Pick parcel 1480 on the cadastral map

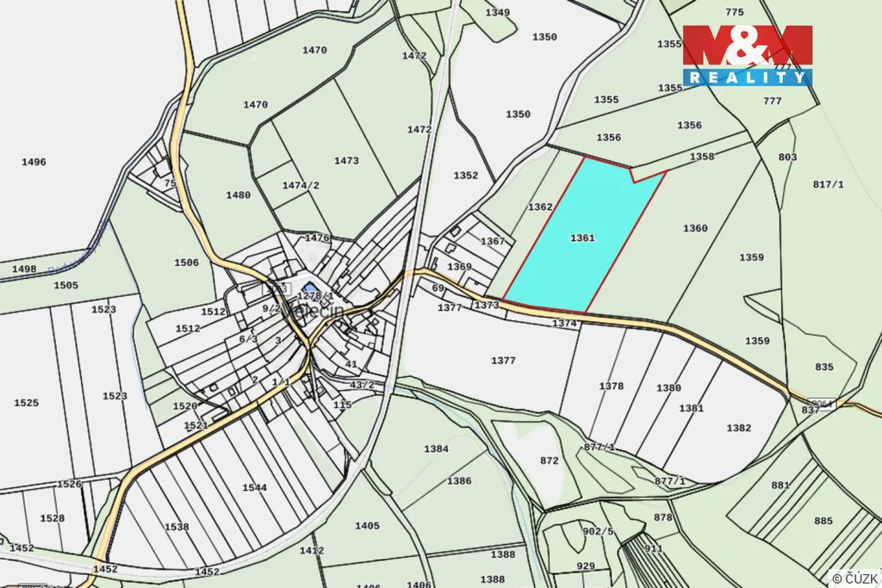click(x=238, y=195)
